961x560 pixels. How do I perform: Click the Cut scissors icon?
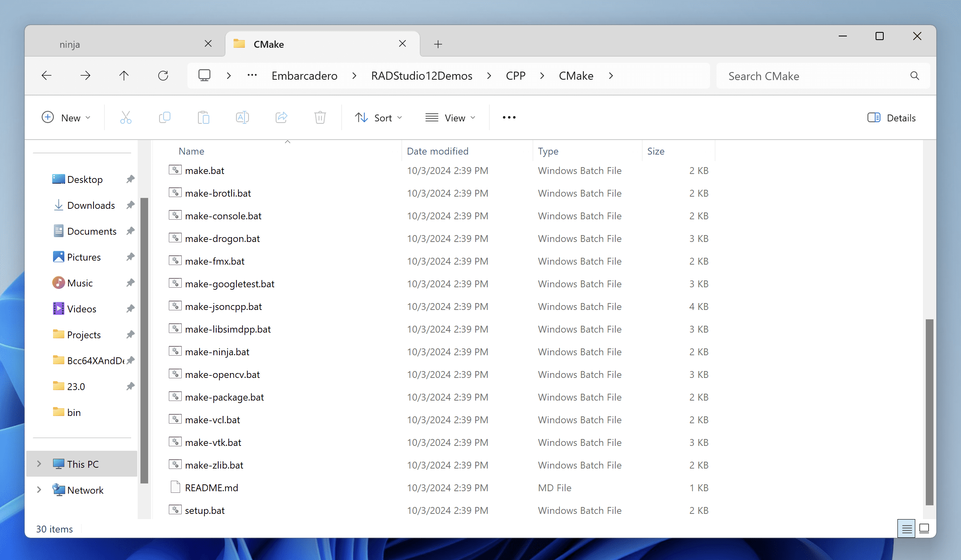tap(125, 118)
